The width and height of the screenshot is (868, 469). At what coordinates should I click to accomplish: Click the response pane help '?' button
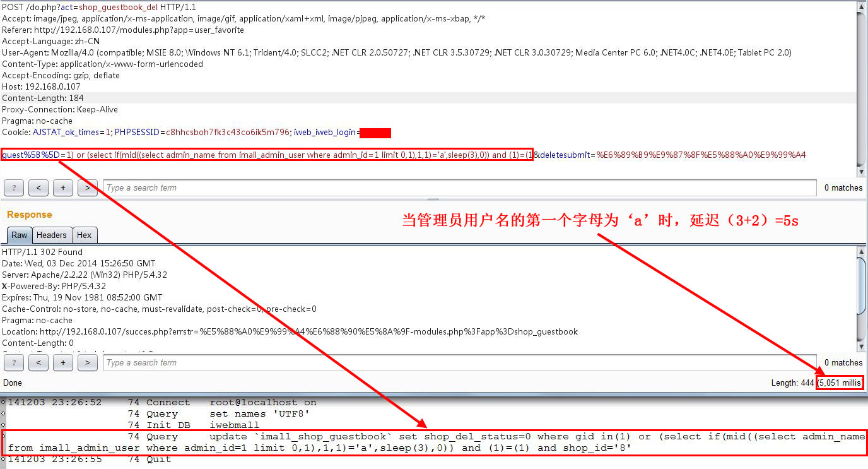tap(14, 362)
